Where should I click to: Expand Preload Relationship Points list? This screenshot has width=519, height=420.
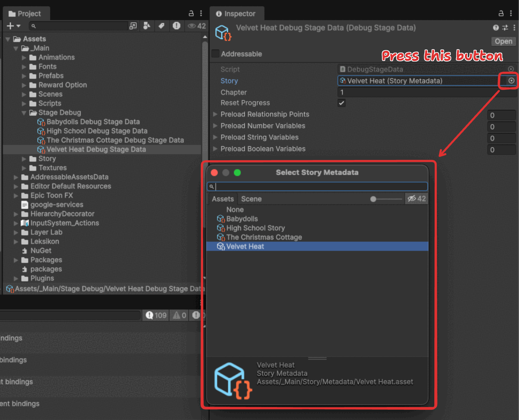[x=215, y=114]
